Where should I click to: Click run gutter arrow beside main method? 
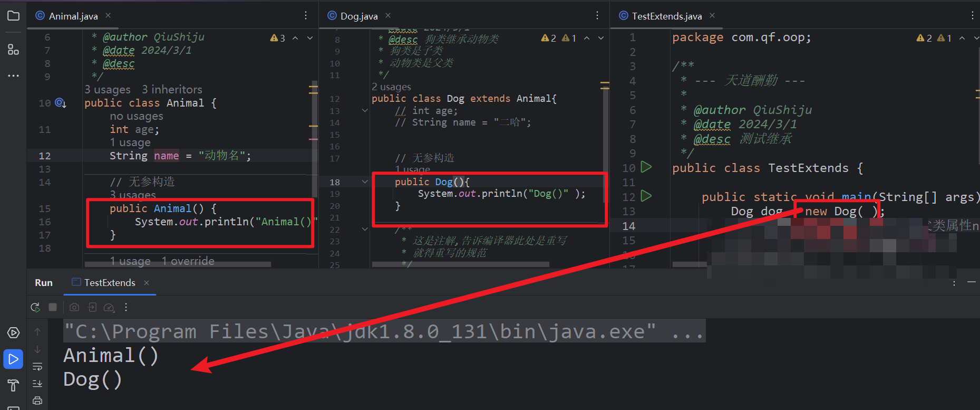pos(646,196)
